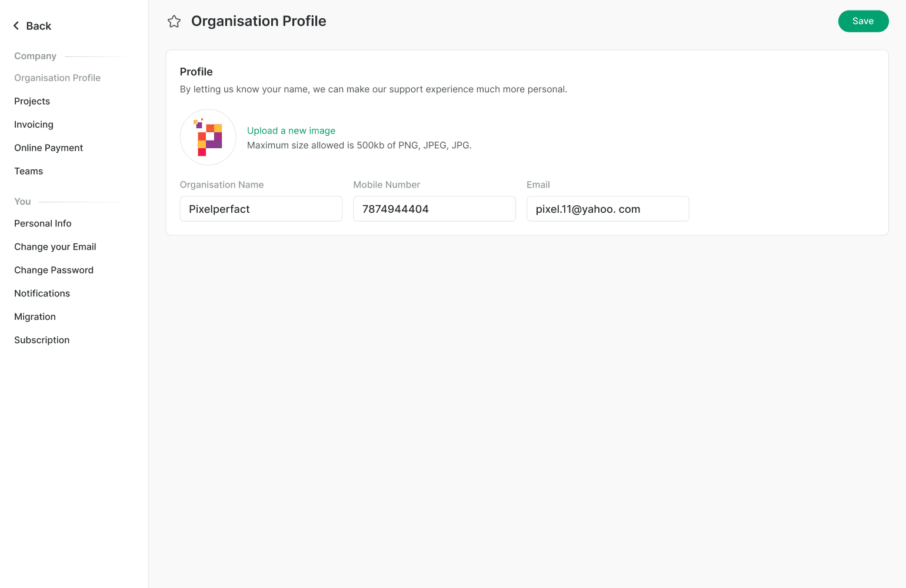This screenshot has height=588, width=906.
Task: Go to Invoicing settings
Action: click(34, 125)
